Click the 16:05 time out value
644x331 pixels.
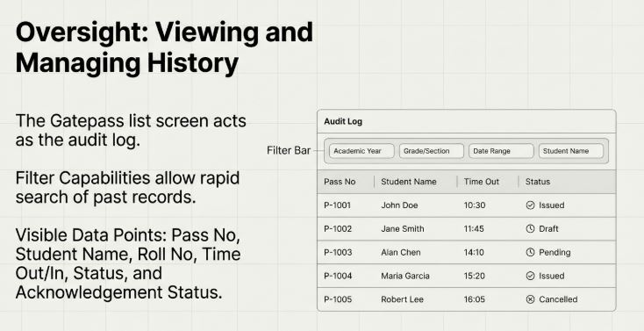coord(475,299)
